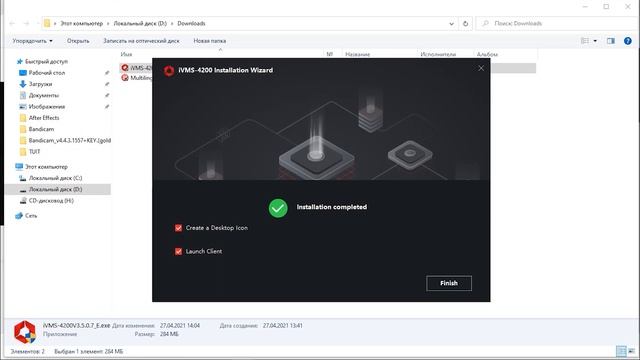Toggle the Launch Client checkbox

(x=178, y=251)
